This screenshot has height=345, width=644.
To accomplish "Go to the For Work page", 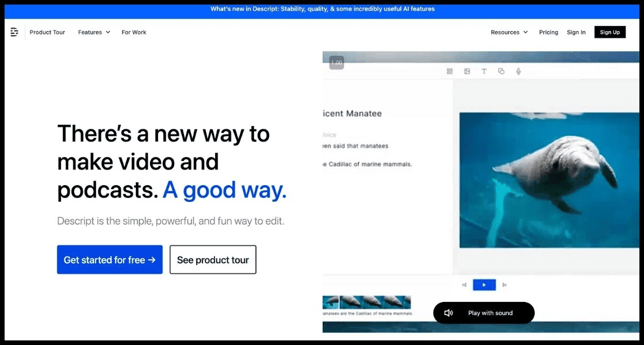I will coord(134,32).
